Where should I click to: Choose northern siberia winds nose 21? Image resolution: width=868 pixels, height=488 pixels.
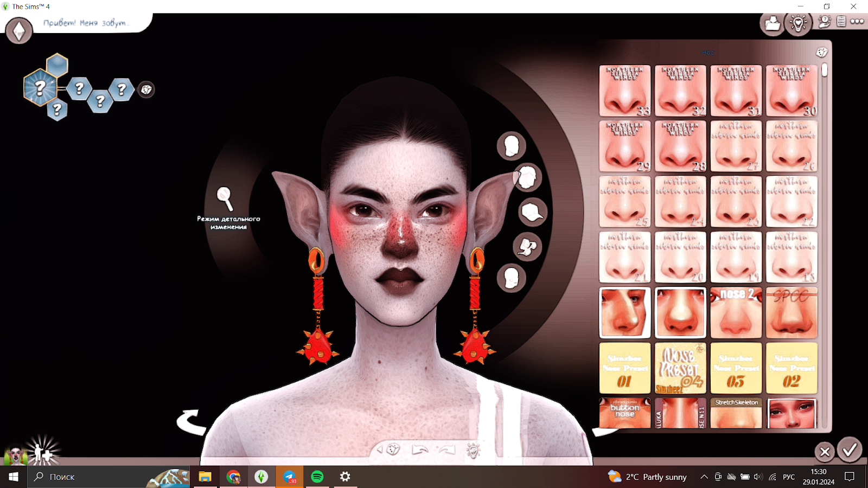coord(625,258)
